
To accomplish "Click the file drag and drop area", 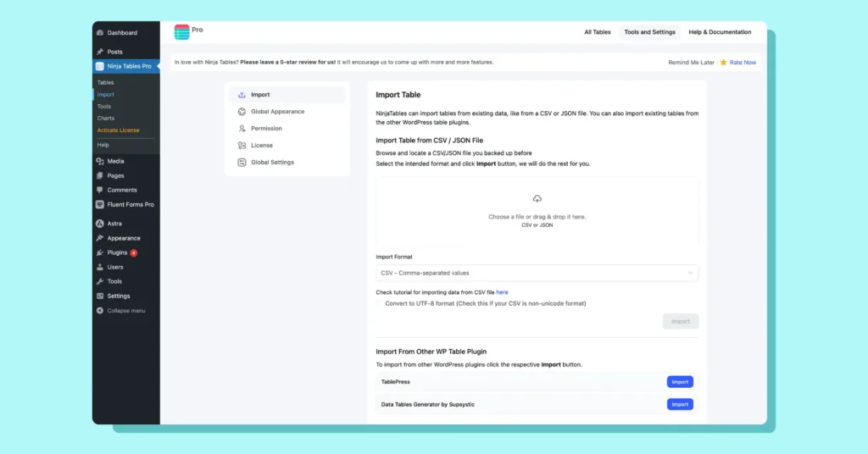I will pos(537,211).
